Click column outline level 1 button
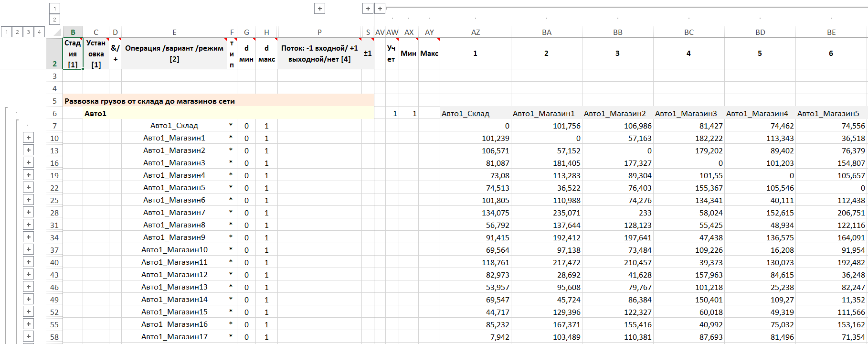The height and width of the screenshot is (344, 868). pos(54,8)
